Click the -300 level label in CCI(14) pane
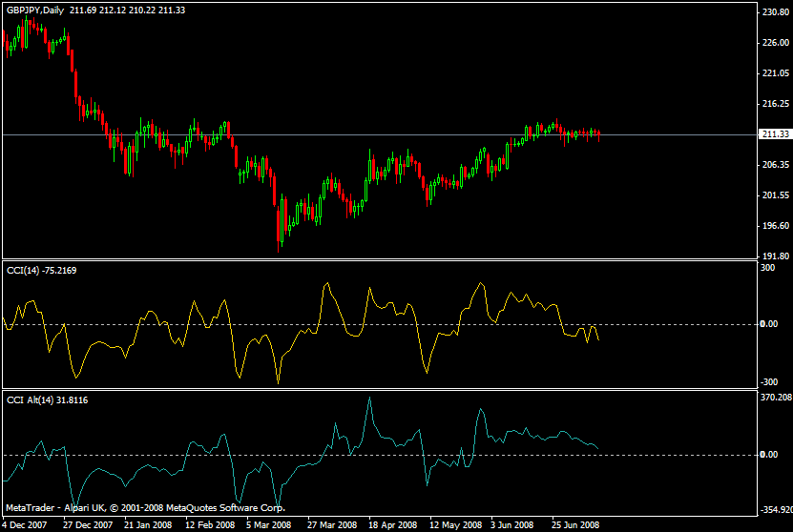This screenshot has height=532, width=793. tap(767, 380)
